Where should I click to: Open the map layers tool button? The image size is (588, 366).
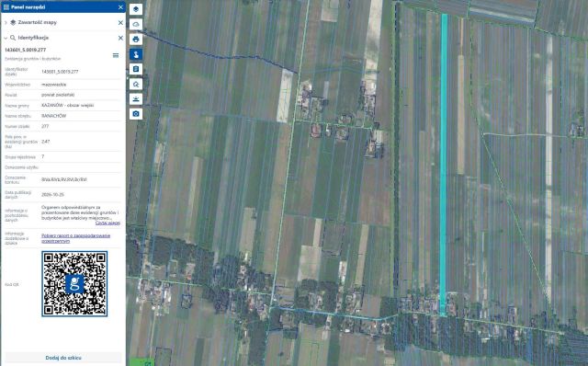(x=136, y=9)
